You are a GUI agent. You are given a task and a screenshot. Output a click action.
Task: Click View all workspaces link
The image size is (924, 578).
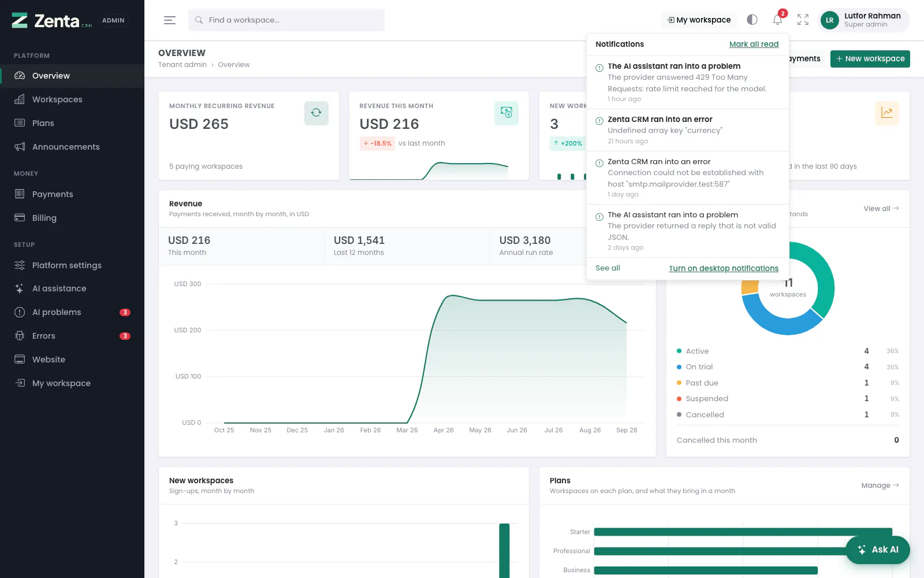pos(881,209)
